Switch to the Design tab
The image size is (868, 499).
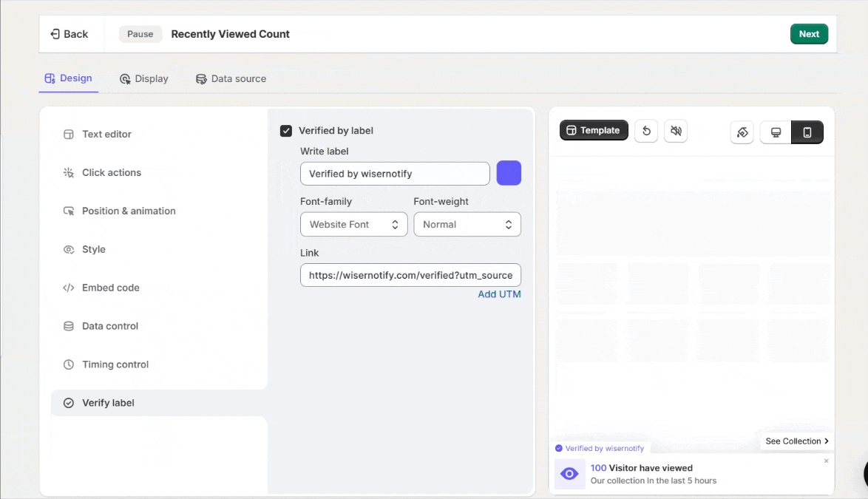tap(69, 78)
